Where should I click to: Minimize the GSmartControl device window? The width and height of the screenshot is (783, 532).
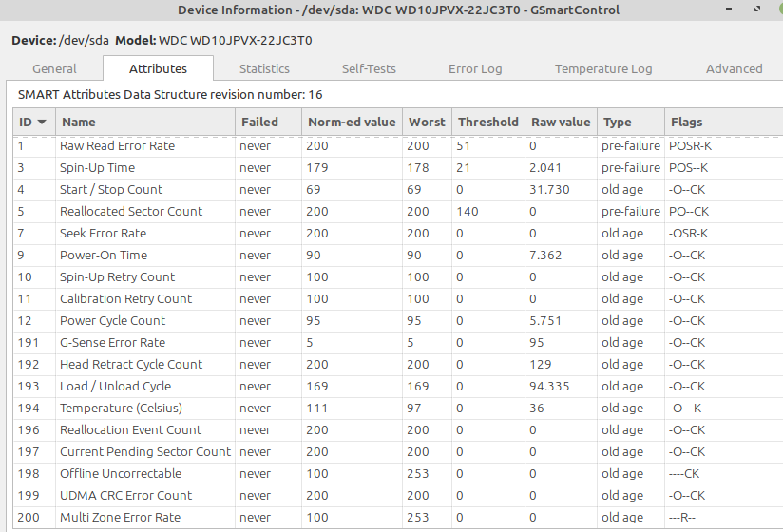(730, 9)
